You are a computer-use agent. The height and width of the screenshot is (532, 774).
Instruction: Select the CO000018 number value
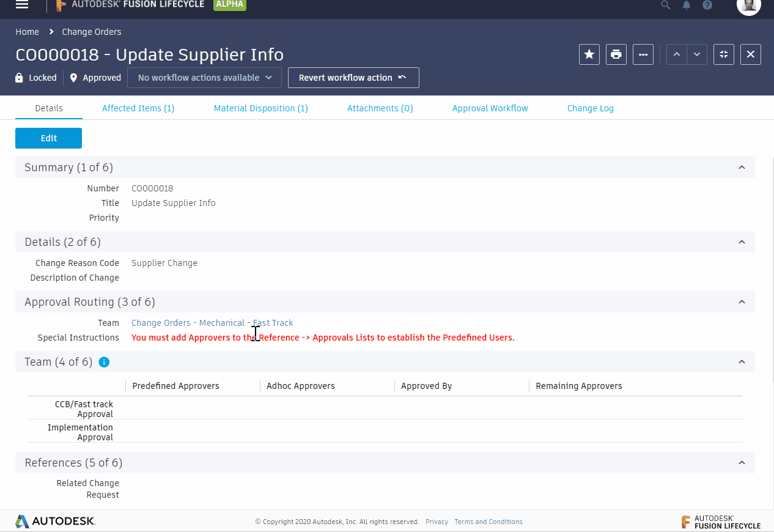pyautogui.click(x=152, y=188)
